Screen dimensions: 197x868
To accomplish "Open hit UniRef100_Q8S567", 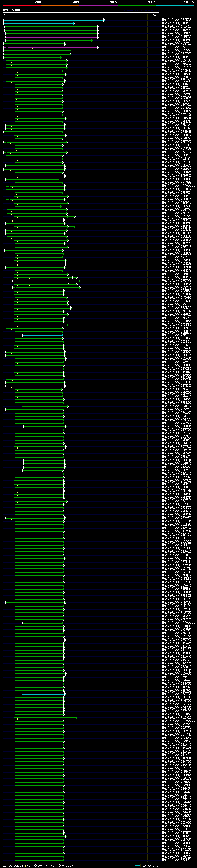I will [177, 50].
